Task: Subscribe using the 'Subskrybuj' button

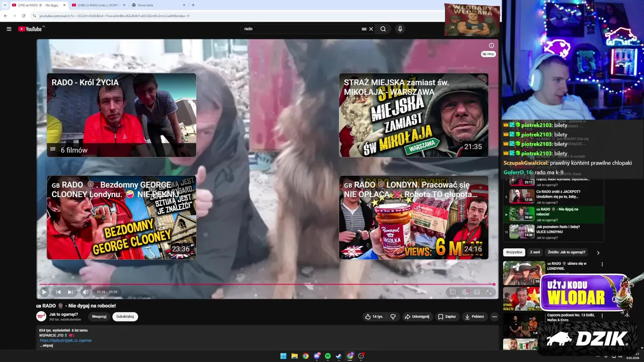Action: (125, 317)
